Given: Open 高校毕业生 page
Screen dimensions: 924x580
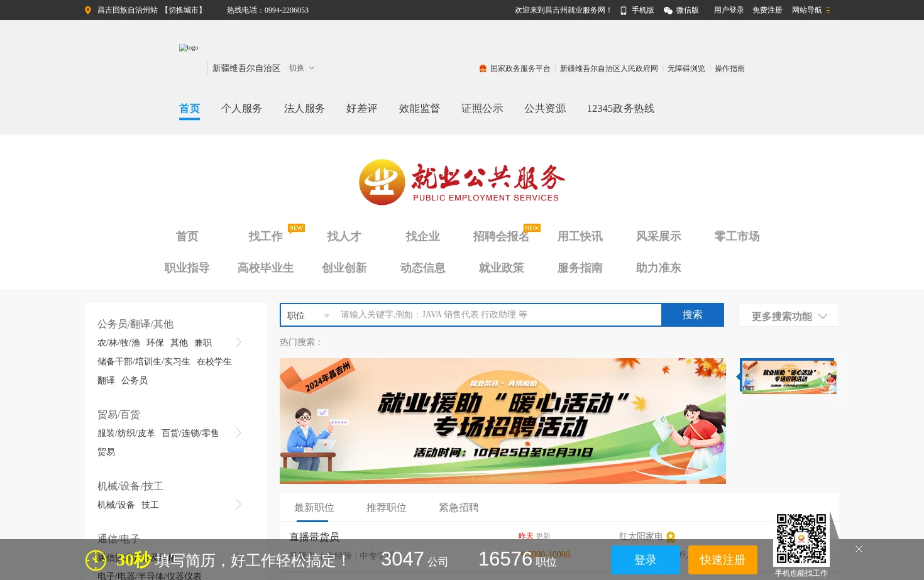Looking at the screenshot, I should coord(265,268).
